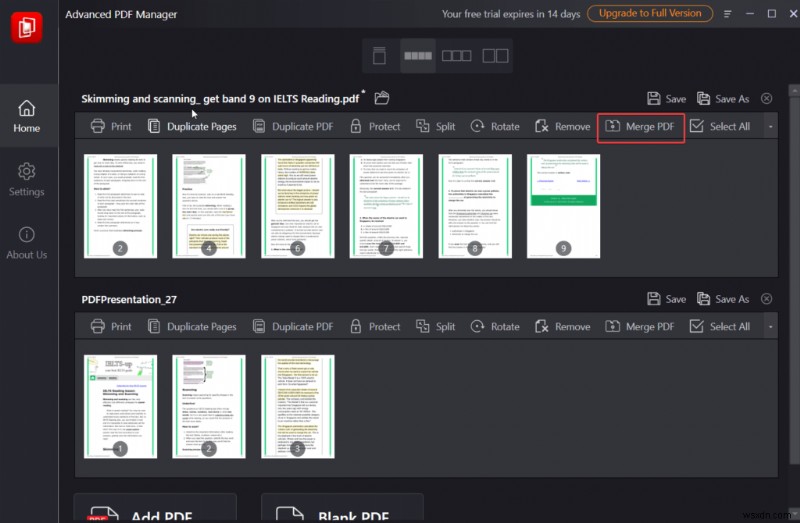Image resolution: width=800 pixels, height=523 pixels.
Task: Save As for Skimming and scanning PDF
Action: pyautogui.click(x=723, y=99)
